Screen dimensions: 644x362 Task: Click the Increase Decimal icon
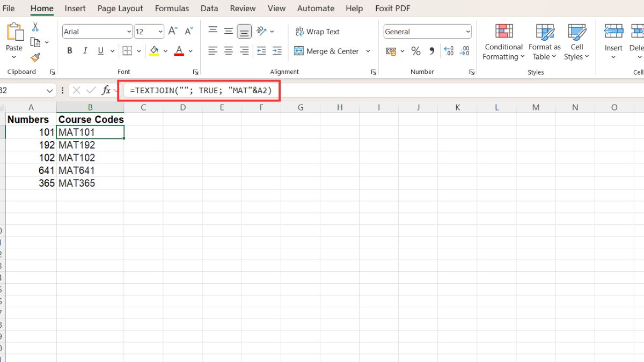click(x=449, y=51)
